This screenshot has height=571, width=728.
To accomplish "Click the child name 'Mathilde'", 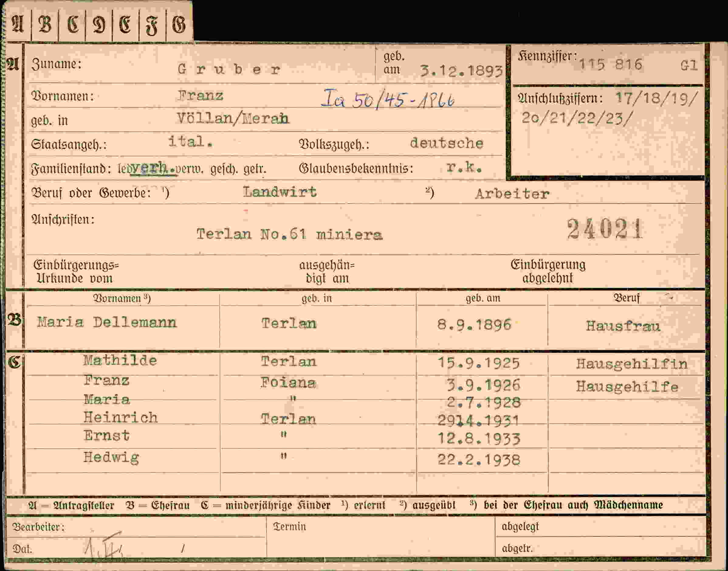I will coord(120,360).
